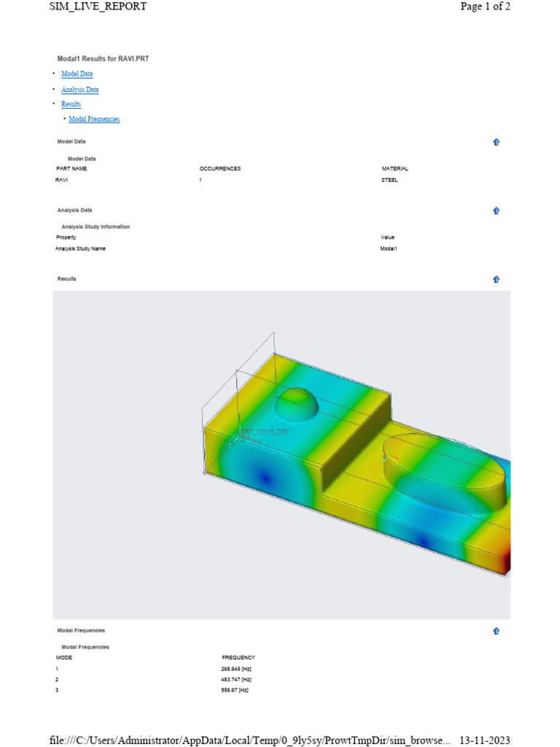Click the up arrow beside Analysis Data heading
The height and width of the screenshot is (747, 560).
coord(496,211)
